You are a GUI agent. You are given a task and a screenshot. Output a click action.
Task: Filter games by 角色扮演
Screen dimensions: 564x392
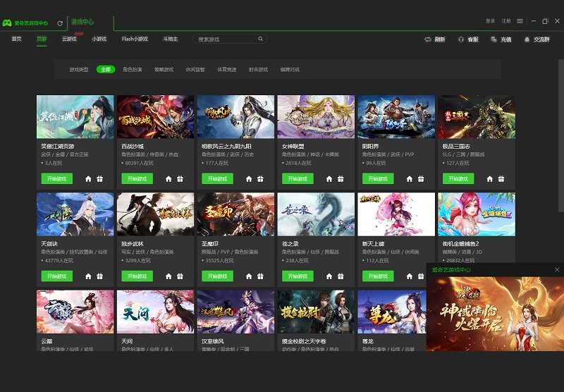[132, 70]
